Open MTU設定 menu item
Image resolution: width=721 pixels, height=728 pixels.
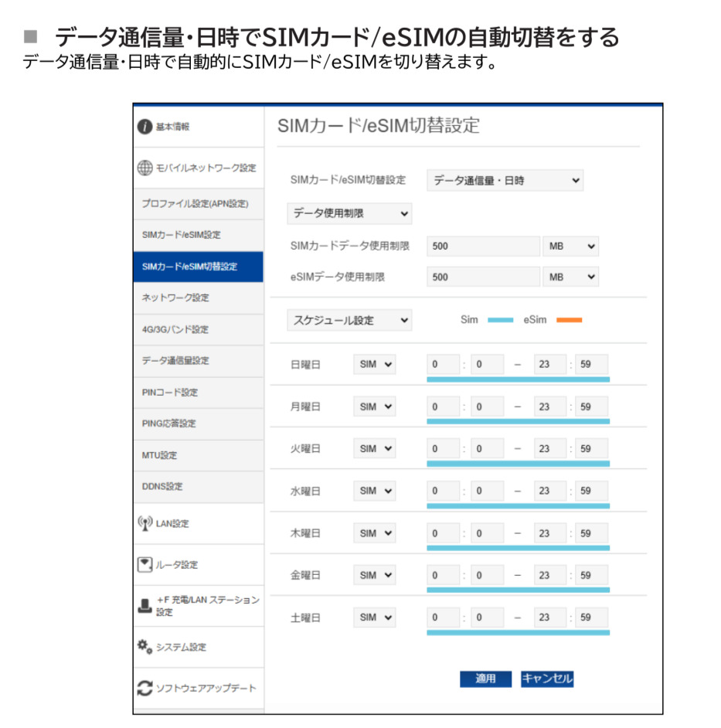[199, 455]
